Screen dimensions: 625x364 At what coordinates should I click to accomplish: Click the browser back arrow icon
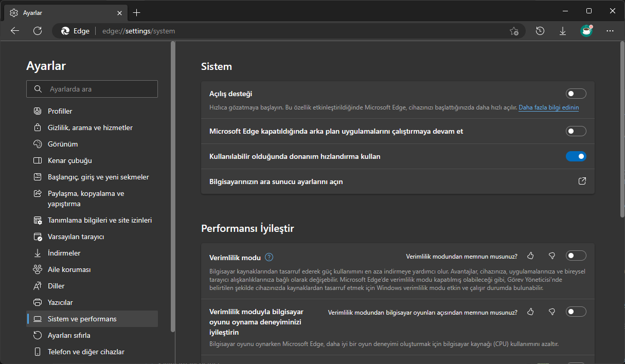15,31
